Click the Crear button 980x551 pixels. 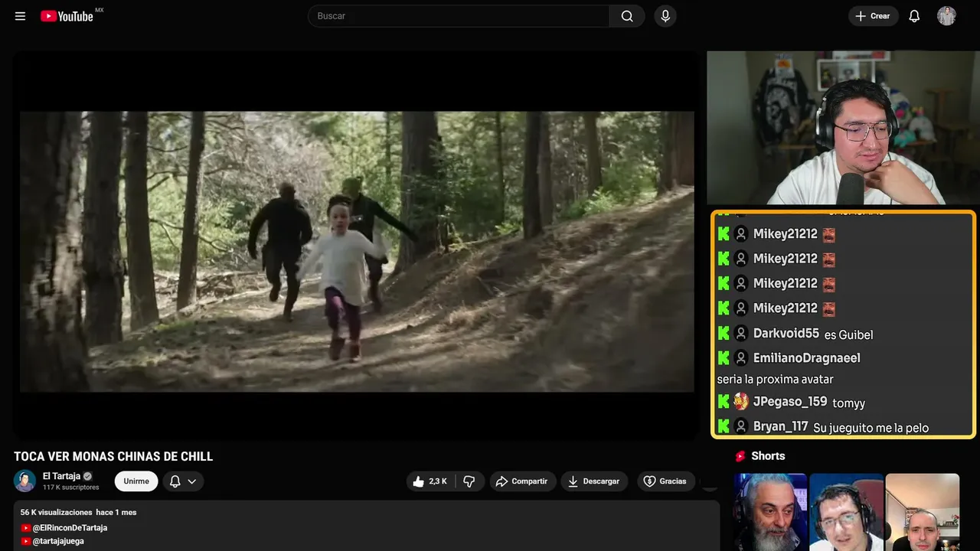(873, 16)
